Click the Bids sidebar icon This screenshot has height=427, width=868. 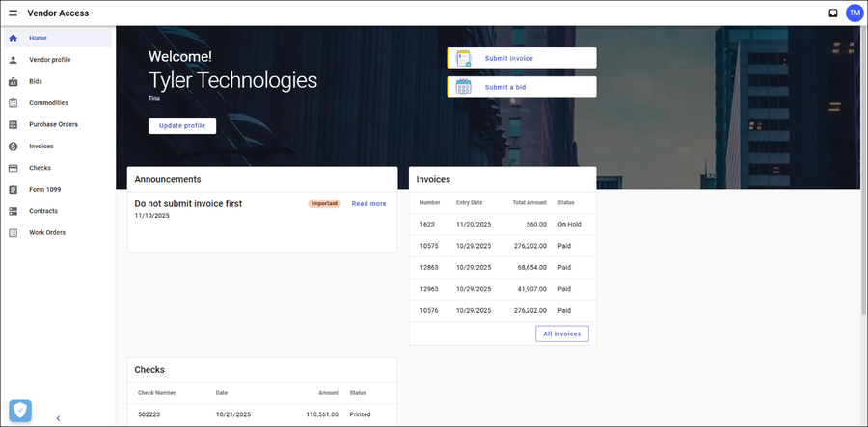(14, 81)
